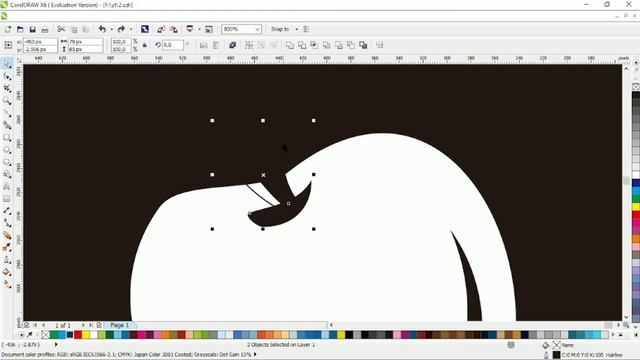Toggle the lock ratio padlock
Screen dimensions: 640x360
point(144,45)
